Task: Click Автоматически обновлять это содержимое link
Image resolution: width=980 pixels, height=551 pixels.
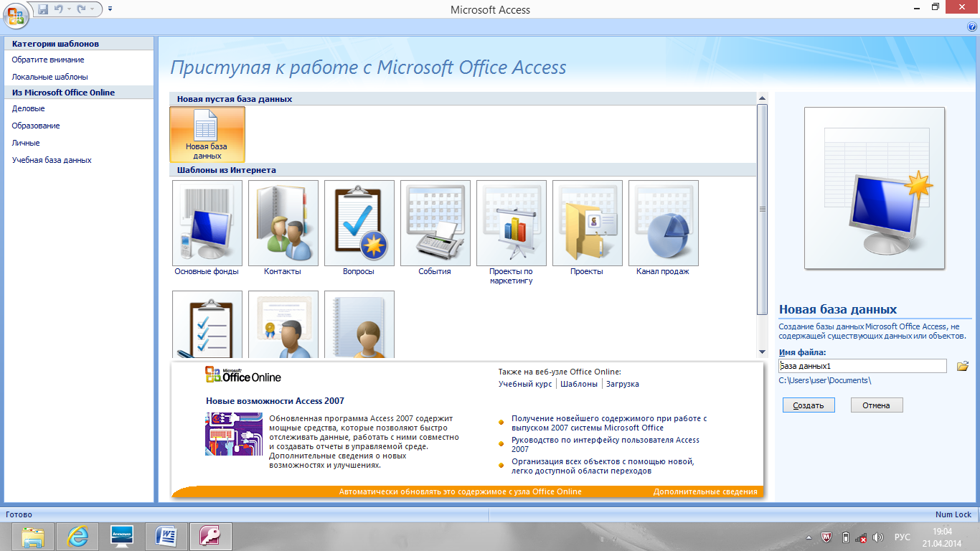Action: pos(461,491)
